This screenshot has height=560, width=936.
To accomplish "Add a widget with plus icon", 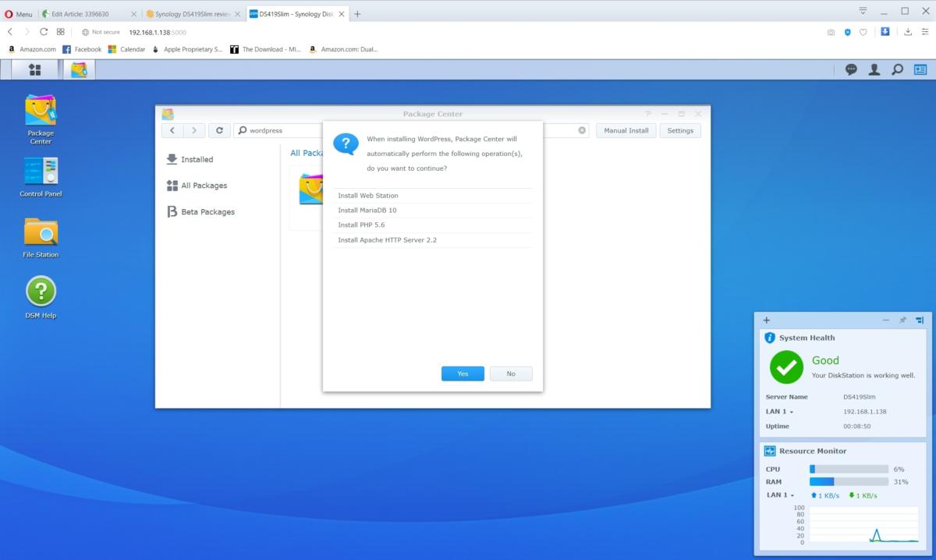I will (767, 320).
